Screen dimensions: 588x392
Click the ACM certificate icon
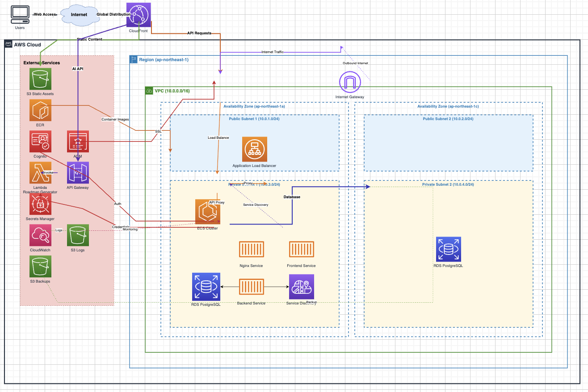(78, 142)
